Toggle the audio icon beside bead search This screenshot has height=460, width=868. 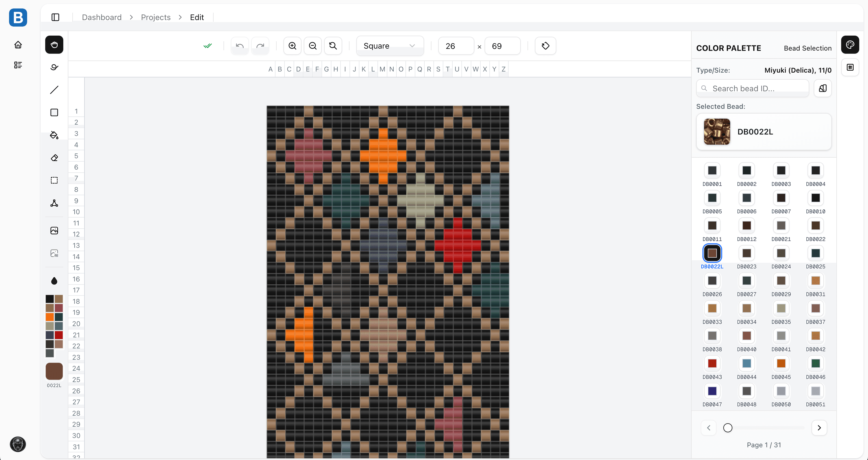823,88
